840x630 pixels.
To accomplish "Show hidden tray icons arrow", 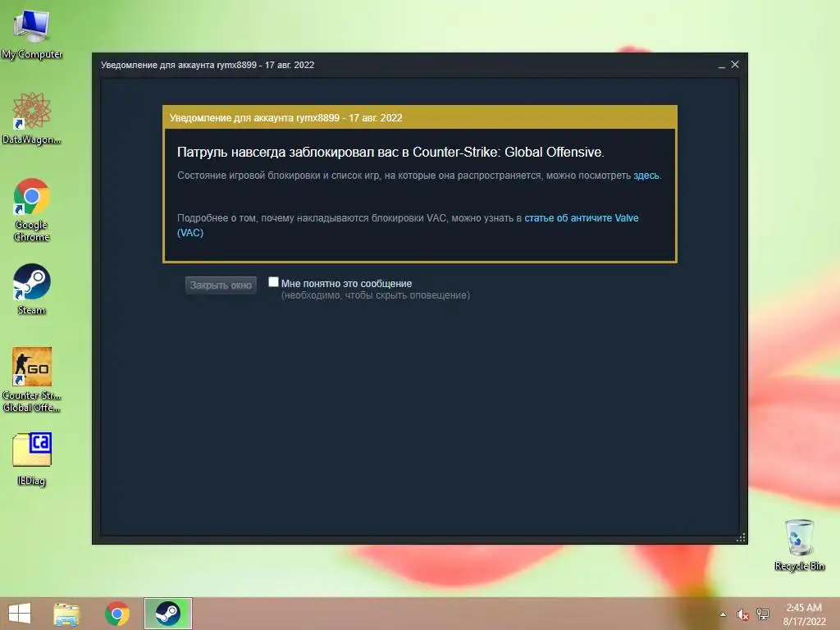I will 724,614.
